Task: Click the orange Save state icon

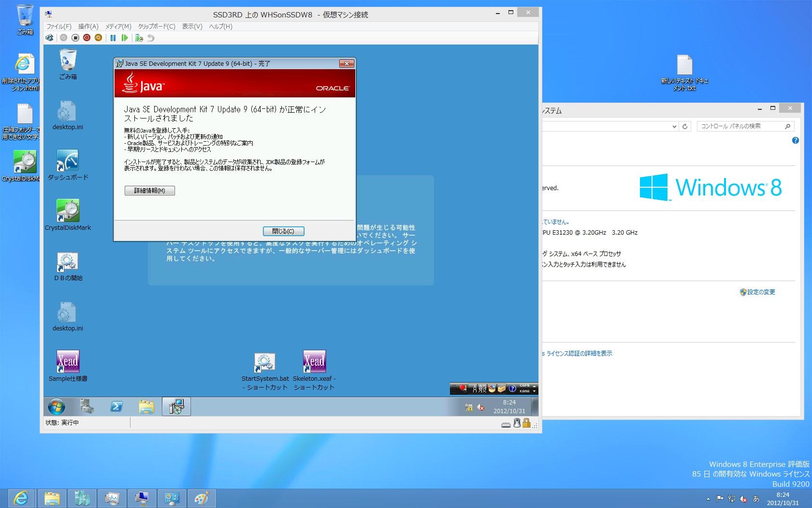Action: (99, 38)
